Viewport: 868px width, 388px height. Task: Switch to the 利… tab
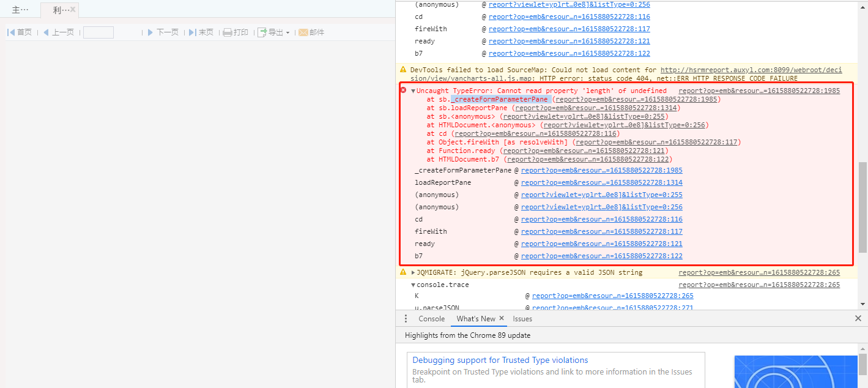coord(60,10)
